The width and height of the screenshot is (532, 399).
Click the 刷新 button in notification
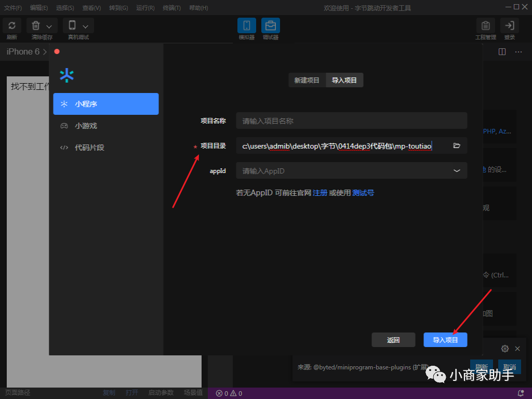482,367
